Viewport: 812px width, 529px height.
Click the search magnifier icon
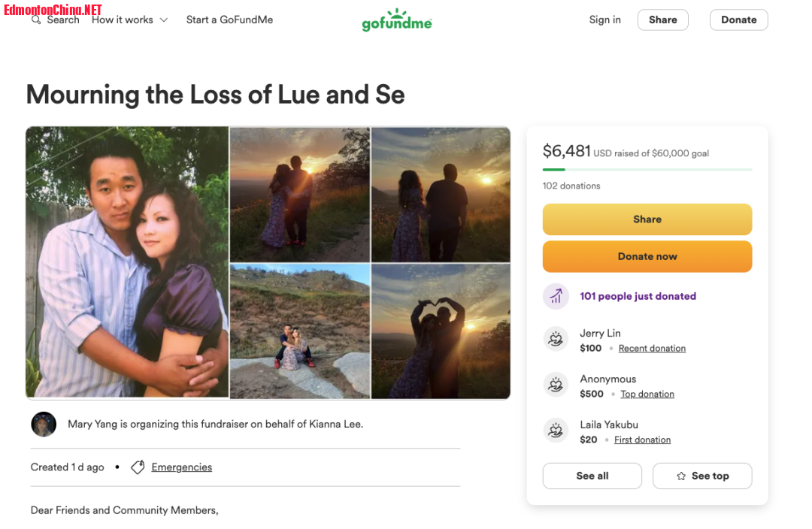[36, 20]
